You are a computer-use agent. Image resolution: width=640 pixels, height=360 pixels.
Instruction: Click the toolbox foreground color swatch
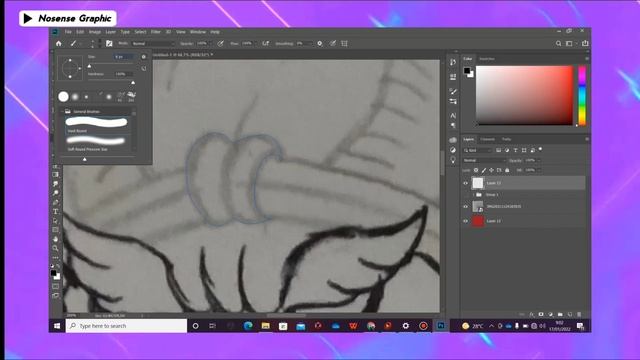click(53, 273)
